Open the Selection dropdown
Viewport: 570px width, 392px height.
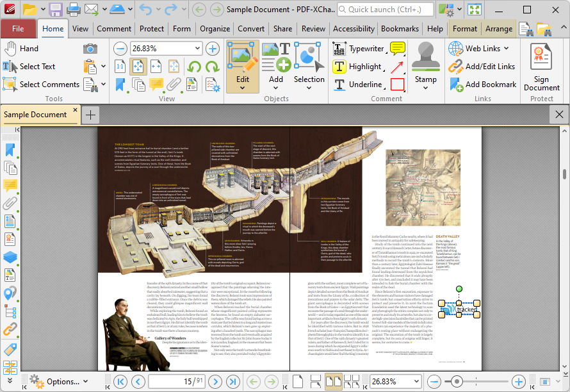309,88
